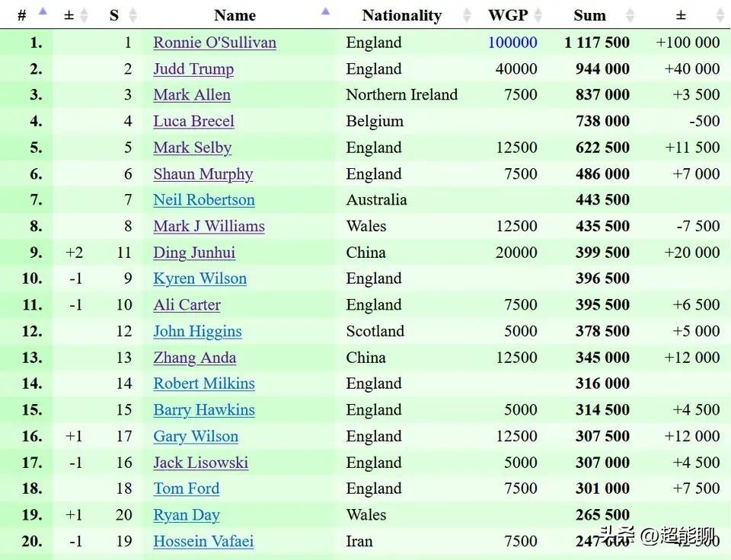Open Hossein Vafaei's profile link
Screen dimensions: 731x560
(203, 541)
